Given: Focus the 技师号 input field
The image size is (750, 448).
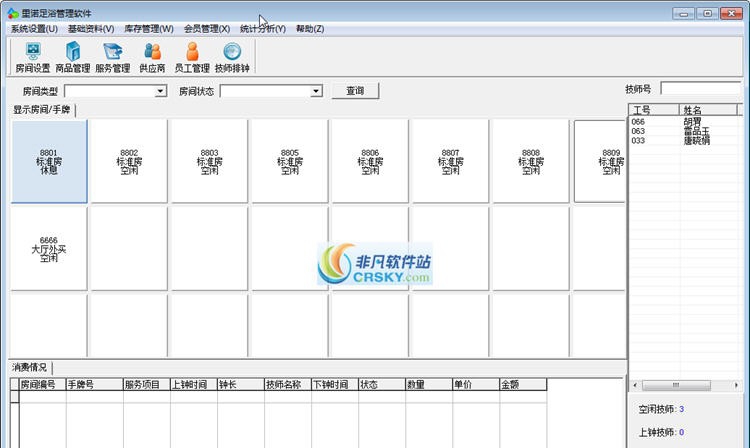Looking at the screenshot, I should 701,88.
